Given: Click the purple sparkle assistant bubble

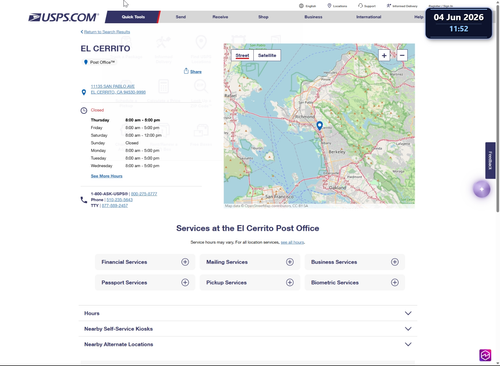Looking at the screenshot, I should (482, 189).
